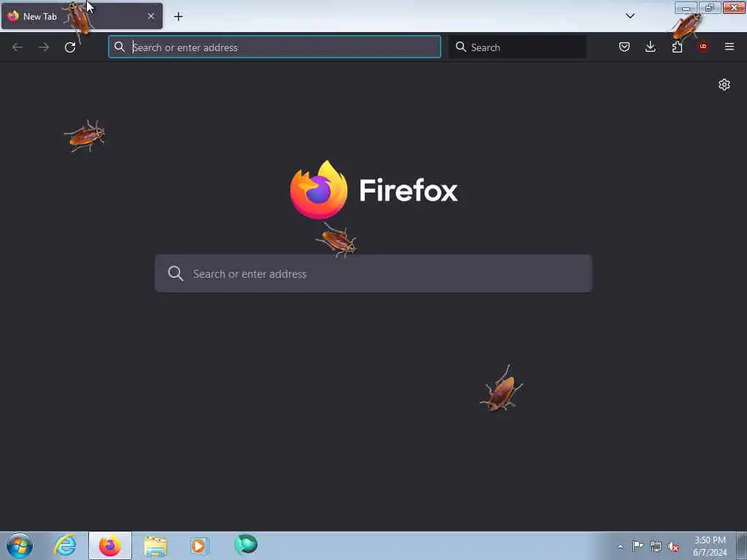Image resolution: width=747 pixels, height=560 pixels.
Task: Open Windows Media Player from taskbar
Action: pyautogui.click(x=199, y=545)
